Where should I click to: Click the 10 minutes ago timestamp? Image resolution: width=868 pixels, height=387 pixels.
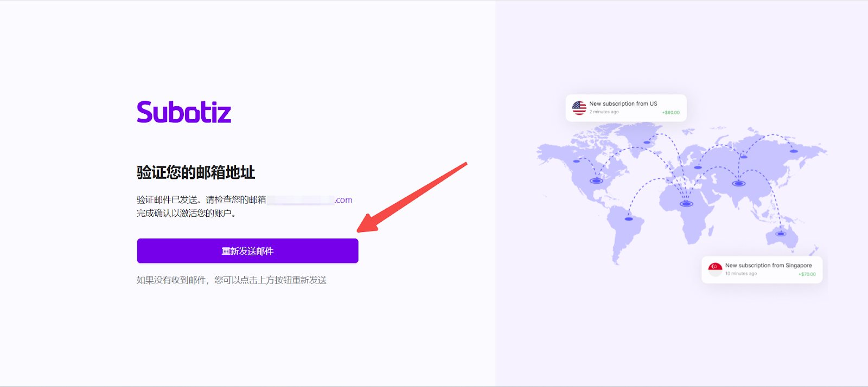[741, 274]
